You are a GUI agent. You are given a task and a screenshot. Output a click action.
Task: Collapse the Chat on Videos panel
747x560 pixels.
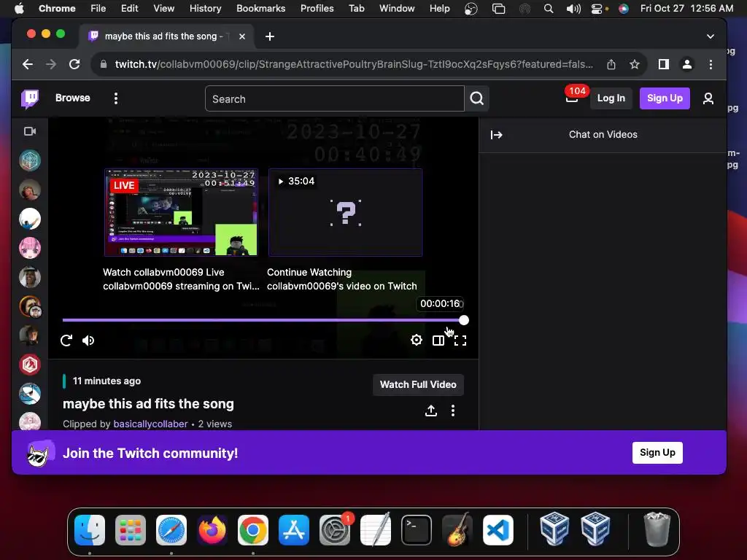pyautogui.click(x=496, y=135)
